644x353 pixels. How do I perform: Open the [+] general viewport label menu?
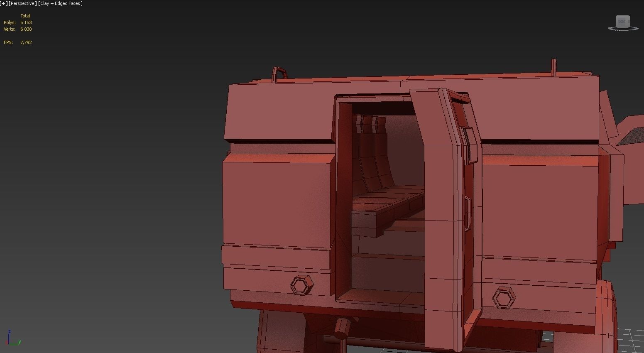point(3,3)
